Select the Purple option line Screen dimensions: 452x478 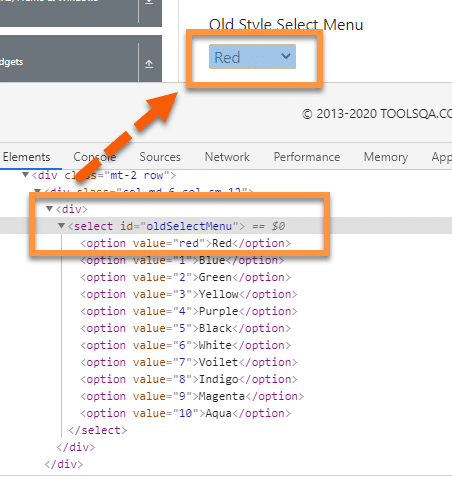point(189,311)
